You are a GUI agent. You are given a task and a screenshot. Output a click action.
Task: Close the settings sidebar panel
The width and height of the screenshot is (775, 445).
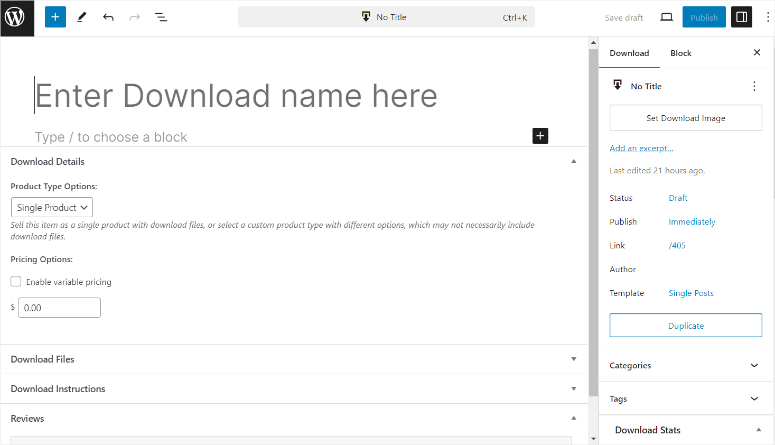coord(756,53)
